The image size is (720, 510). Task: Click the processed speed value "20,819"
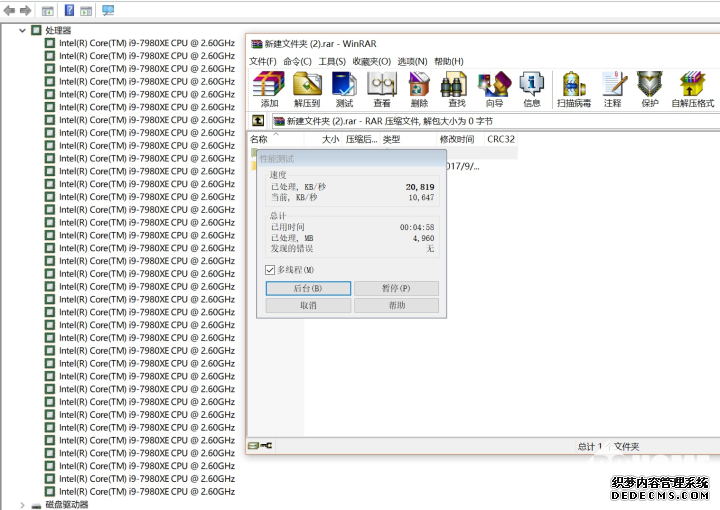[420, 187]
